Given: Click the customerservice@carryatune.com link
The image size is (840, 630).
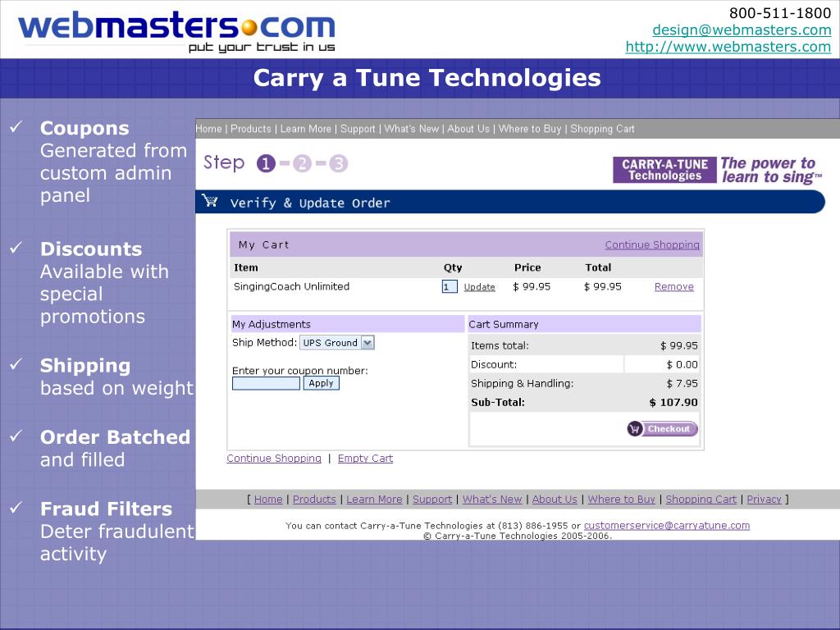Looking at the screenshot, I should coord(667,526).
